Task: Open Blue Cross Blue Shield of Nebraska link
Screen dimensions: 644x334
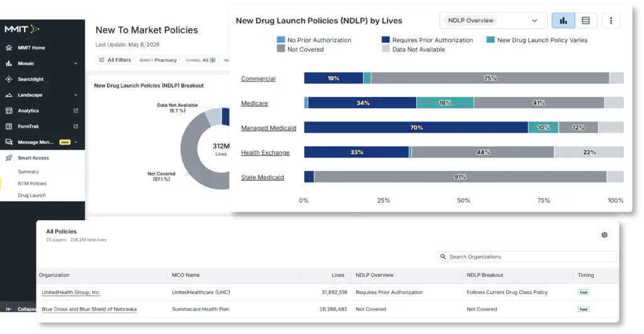Action: (x=89, y=309)
